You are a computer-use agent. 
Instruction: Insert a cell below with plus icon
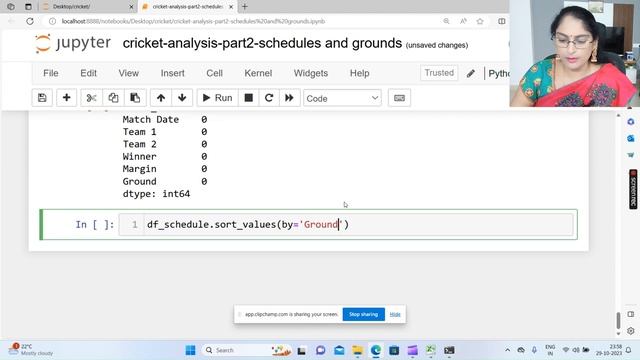(67, 98)
